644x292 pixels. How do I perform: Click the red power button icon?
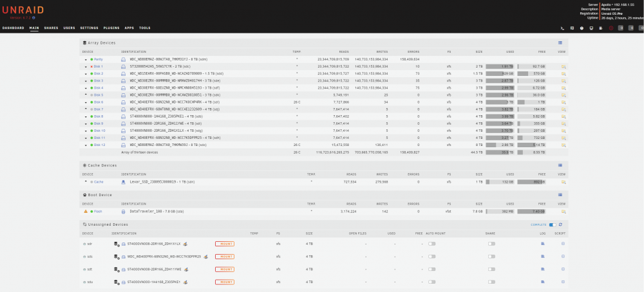[611, 28]
